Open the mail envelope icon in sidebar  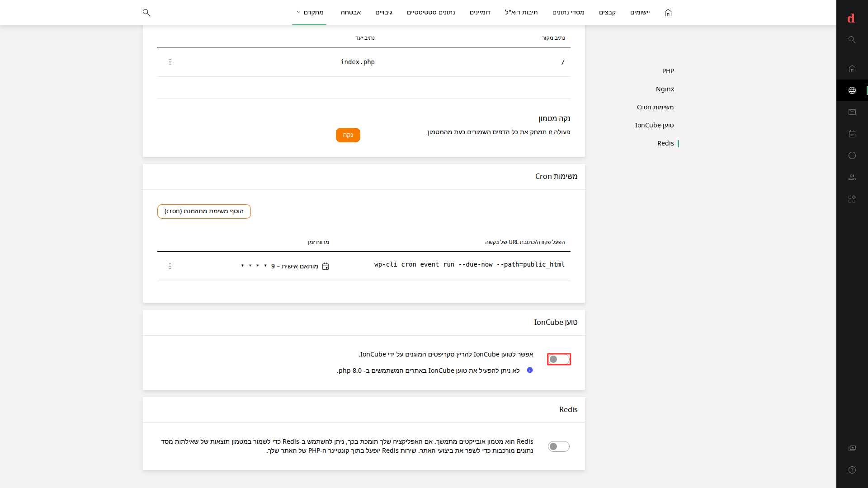coord(852,112)
